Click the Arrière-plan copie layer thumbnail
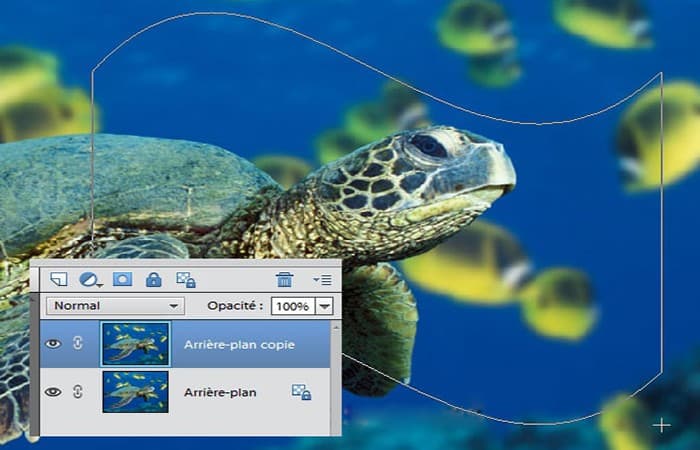Screen dimensions: 700x450 [136, 344]
